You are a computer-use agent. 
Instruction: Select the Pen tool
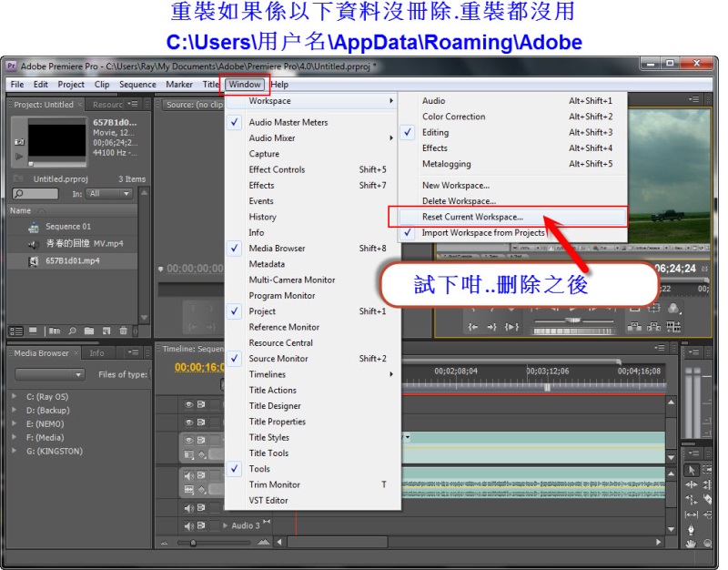pyautogui.click(x=692, y=529)
